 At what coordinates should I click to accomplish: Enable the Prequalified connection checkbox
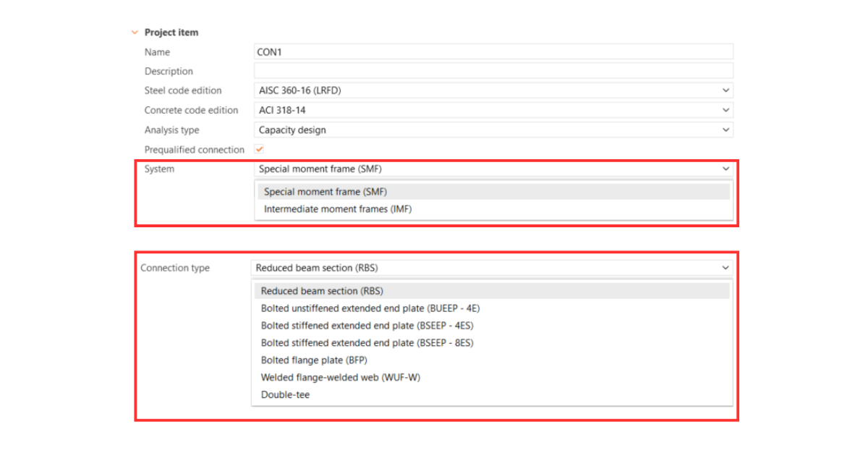(259, 149)
